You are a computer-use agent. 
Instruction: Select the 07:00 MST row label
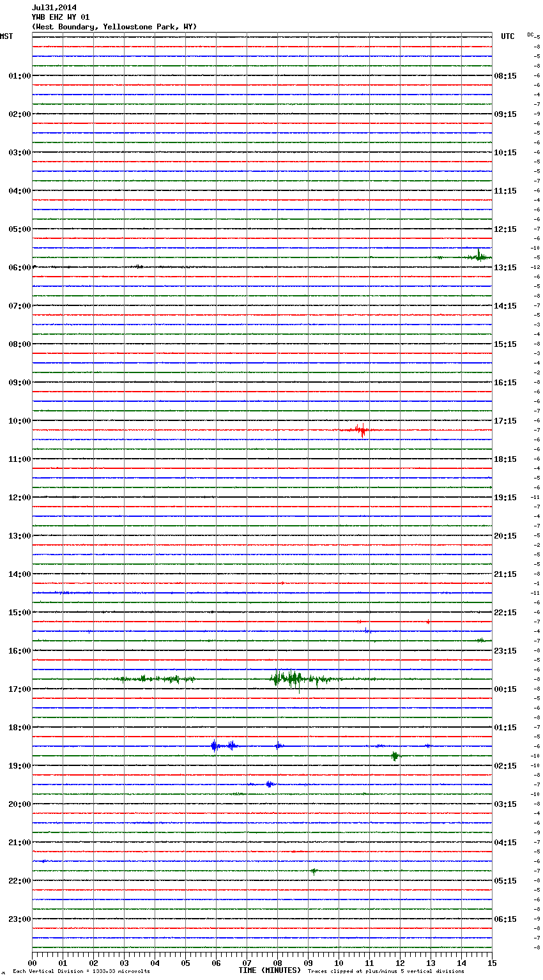click(20, 306)
